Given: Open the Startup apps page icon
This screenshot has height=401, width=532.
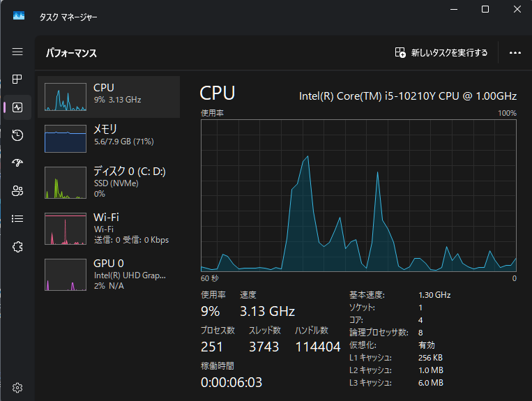Looking at the screenshot, I should point(17,163).
